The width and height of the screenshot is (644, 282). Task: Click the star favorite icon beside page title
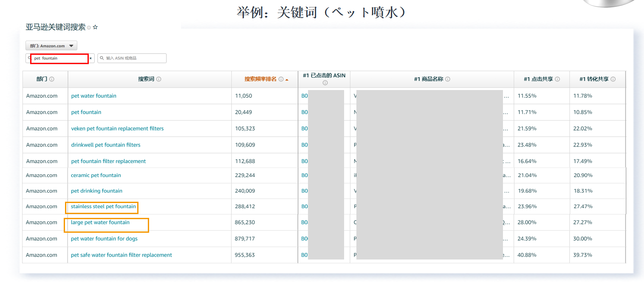point(95,27)
